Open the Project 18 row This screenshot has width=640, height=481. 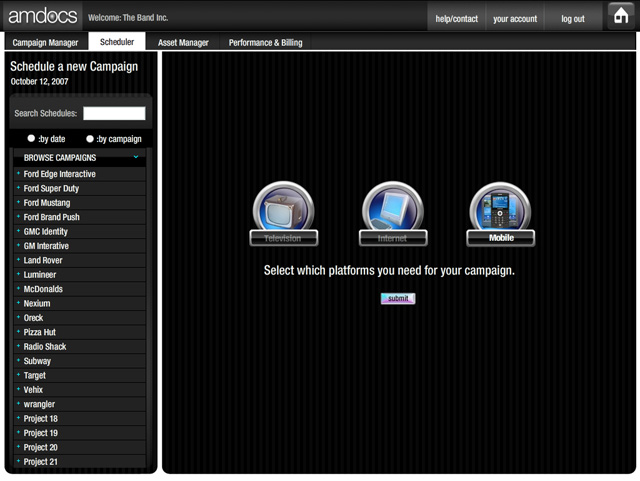click(x=80, y=419)
